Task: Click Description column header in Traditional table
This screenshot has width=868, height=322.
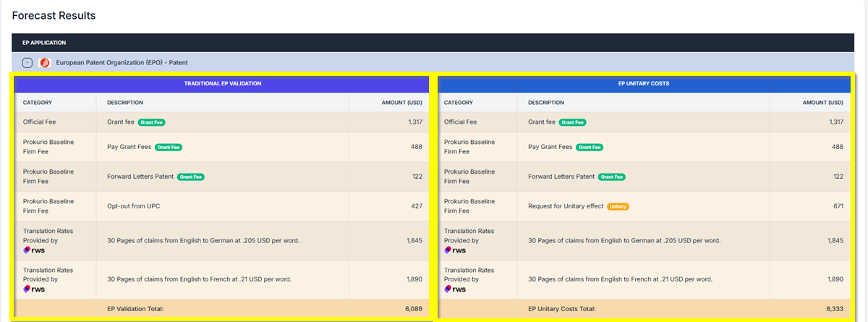Action: pyautogui.click(x=125, y=103)
